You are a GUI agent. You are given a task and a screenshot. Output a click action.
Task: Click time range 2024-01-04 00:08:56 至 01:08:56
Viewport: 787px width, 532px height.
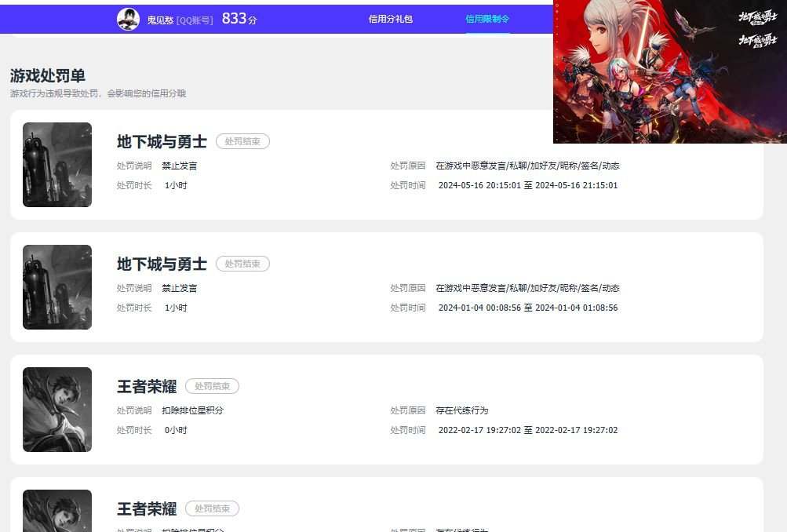tap(528, 308)
